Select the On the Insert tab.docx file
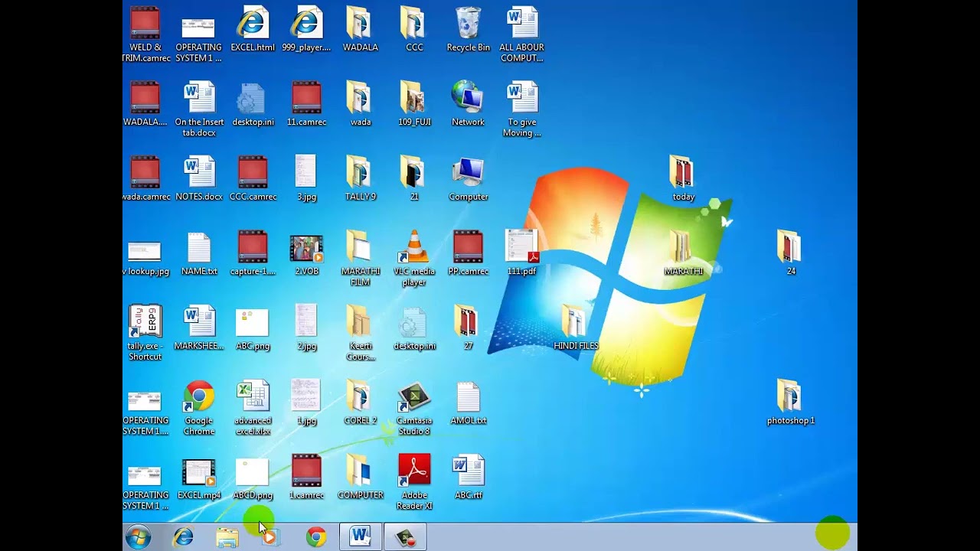980x551 pixels. click(199, 109)
